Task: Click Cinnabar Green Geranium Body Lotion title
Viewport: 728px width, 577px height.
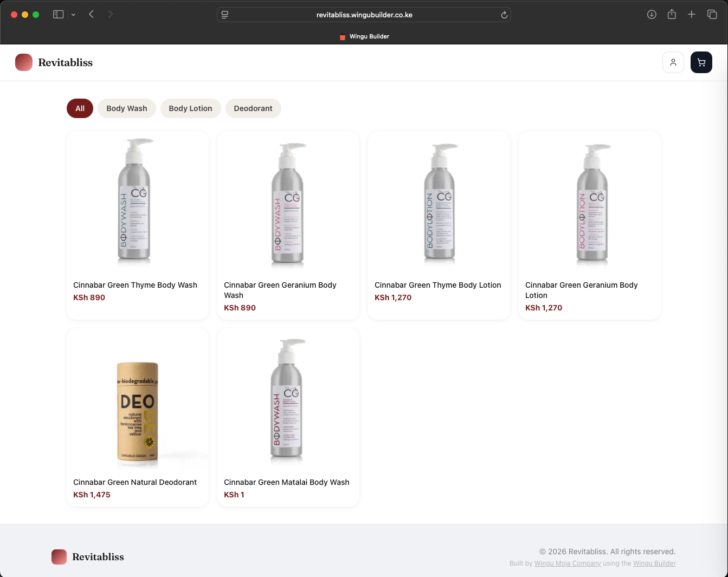Action: pyautogui.click(x=582, y=290)
